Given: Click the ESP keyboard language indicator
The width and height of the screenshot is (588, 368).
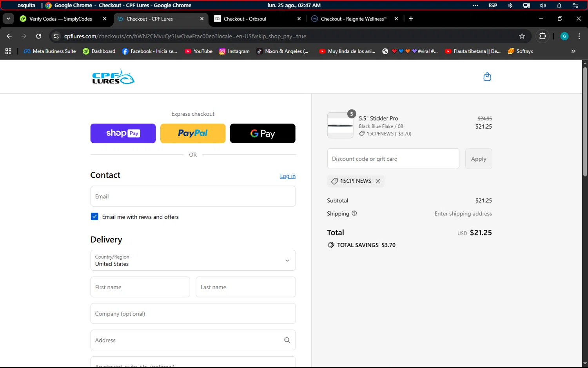Looking at the screenshot, I should [493, 5].
